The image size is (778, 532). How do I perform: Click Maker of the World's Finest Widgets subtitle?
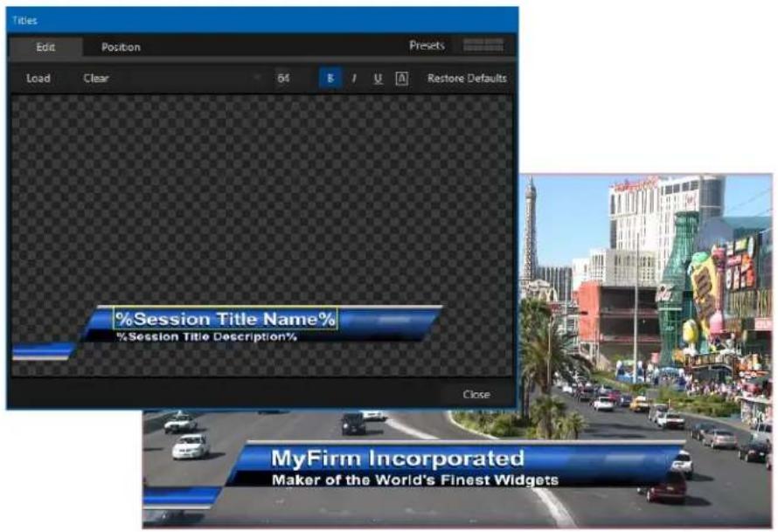[x=415, y=480]
